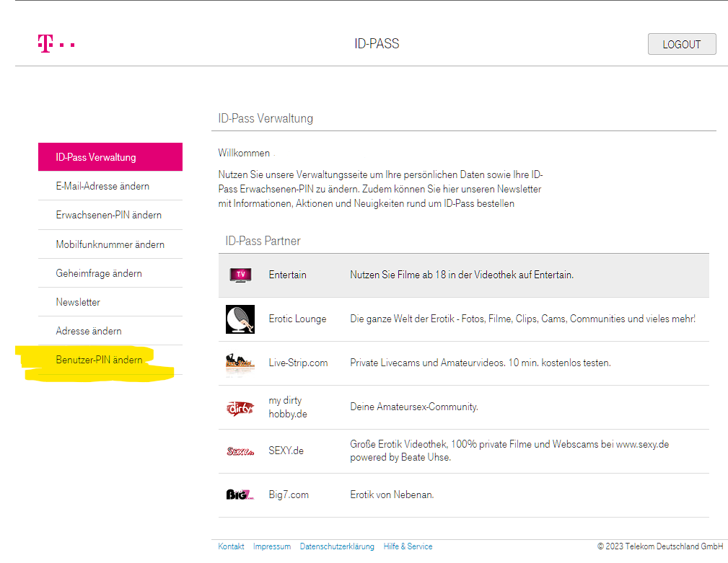This screenshot has width=728, height=563.
Task: Click description 'Große Erotik Videothek'
Action: [x=509, y=451]
